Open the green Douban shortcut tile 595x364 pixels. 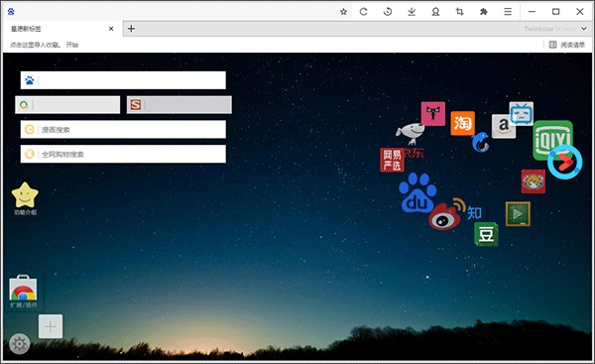click(x=486, y=234)
